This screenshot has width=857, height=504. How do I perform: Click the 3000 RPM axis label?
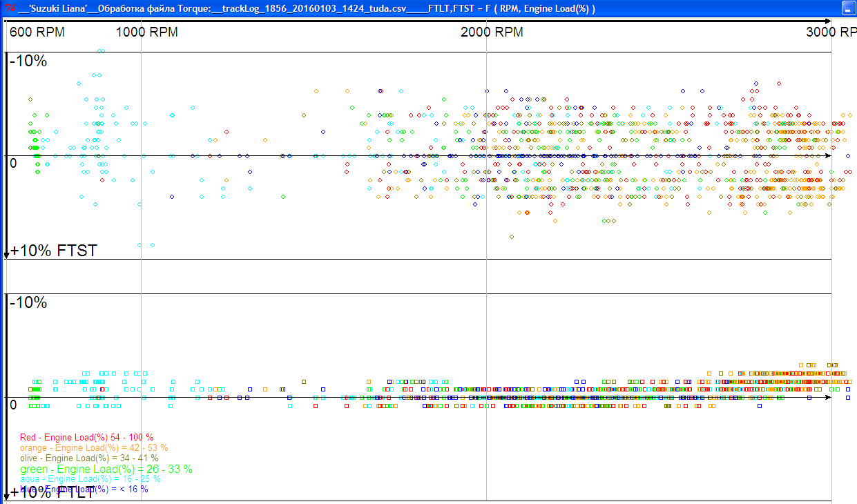click(831, 32)
